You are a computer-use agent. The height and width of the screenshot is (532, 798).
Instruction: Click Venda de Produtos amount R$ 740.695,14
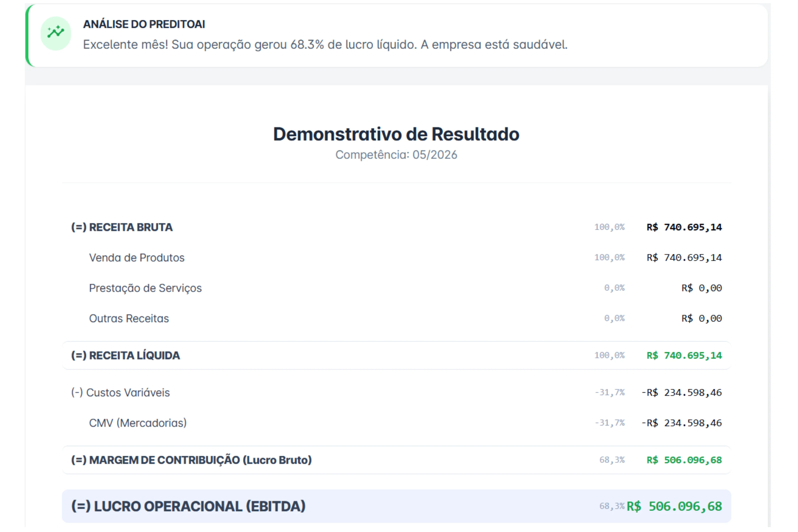pyautogui.click(x=684, y=258)
